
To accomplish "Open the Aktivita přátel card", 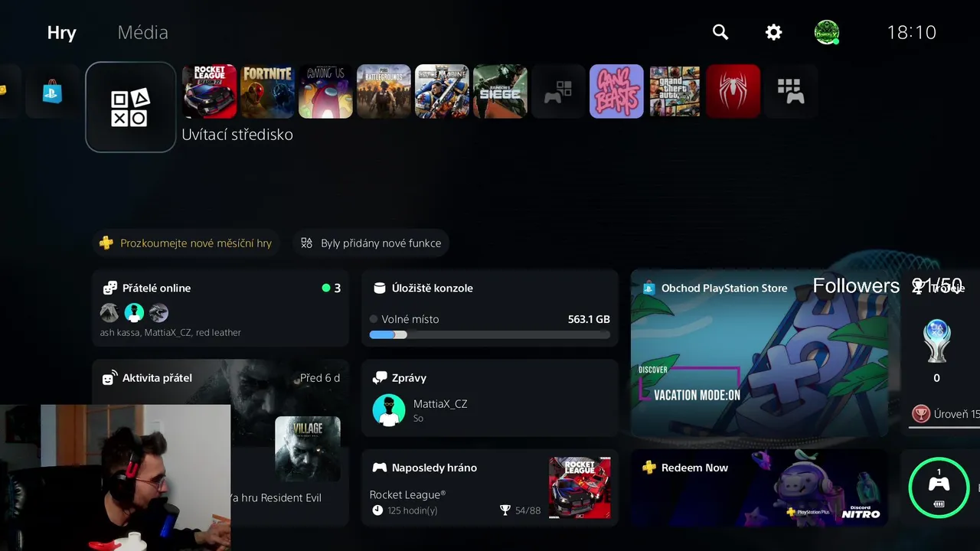I will 220,442.
